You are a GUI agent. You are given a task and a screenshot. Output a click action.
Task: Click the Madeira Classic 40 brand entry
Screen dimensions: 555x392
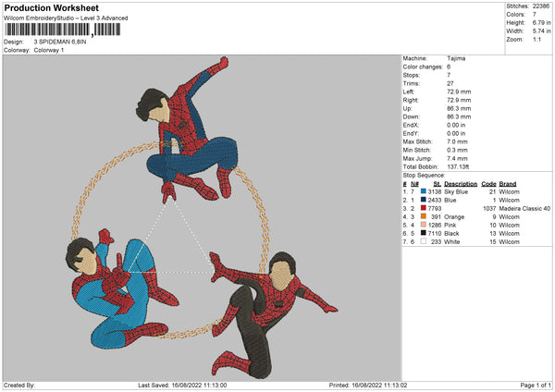click(524, 208)
